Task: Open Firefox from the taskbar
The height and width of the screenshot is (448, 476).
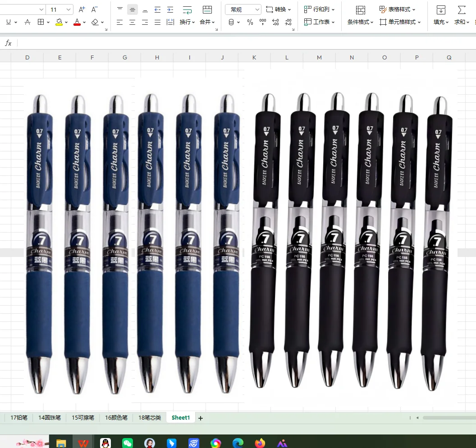Action: pyautogui.click(x=260, y=443)
